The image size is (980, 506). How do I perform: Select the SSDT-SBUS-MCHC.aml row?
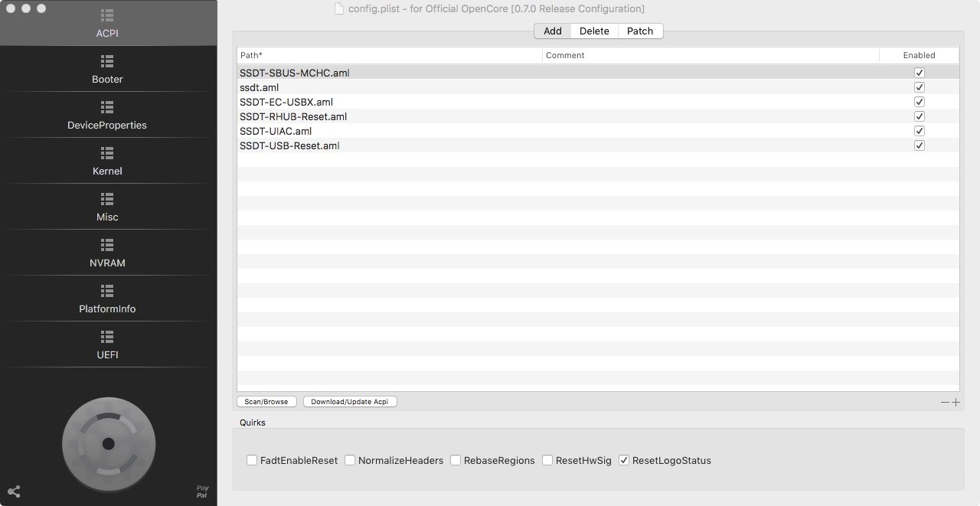[x=598, y=73]
